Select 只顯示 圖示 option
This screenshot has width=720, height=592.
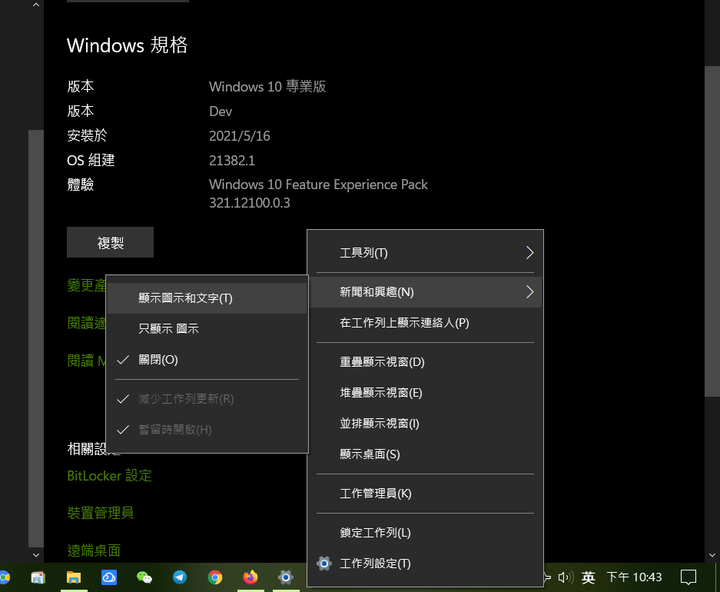[207, 329]
